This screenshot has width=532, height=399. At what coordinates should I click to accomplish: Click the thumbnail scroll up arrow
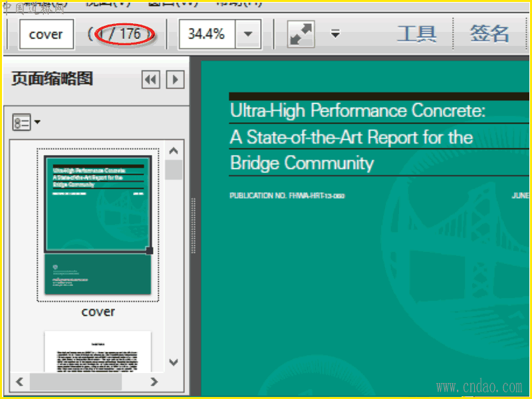tap(174, 151)
